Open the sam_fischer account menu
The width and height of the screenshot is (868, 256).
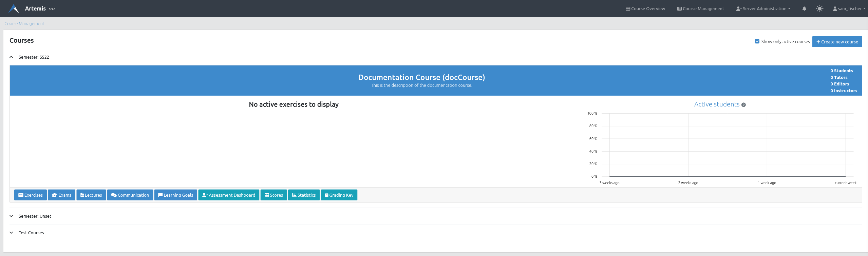[849, 9]
